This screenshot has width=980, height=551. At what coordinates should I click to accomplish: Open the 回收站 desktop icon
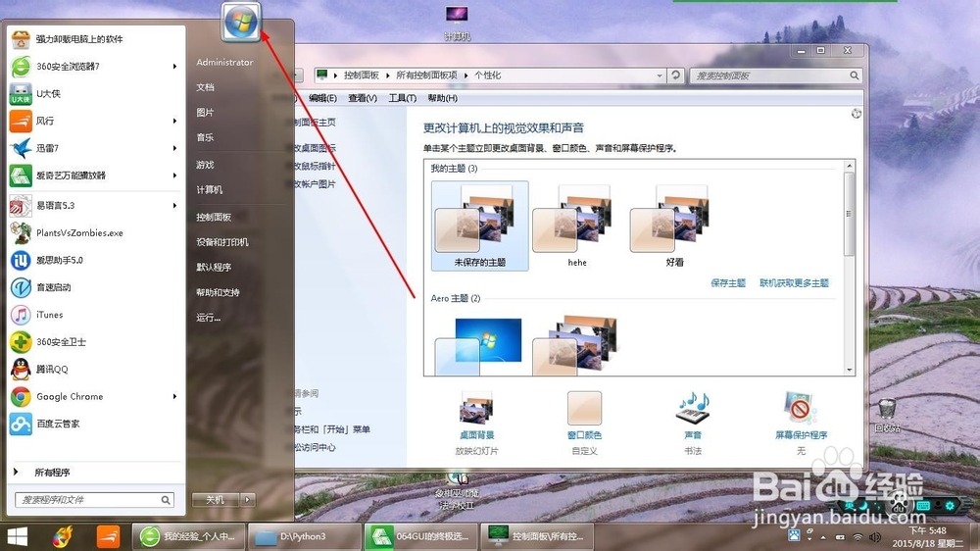(x=887, y=416)
